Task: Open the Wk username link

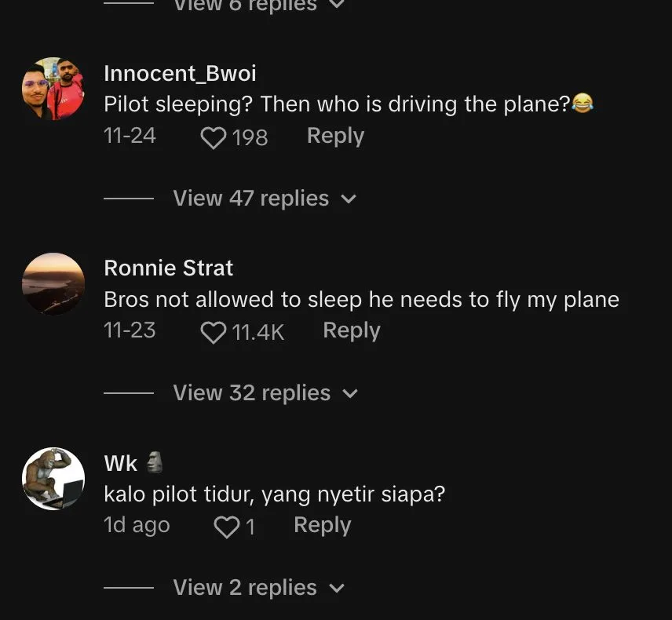Action: [121, 464]
